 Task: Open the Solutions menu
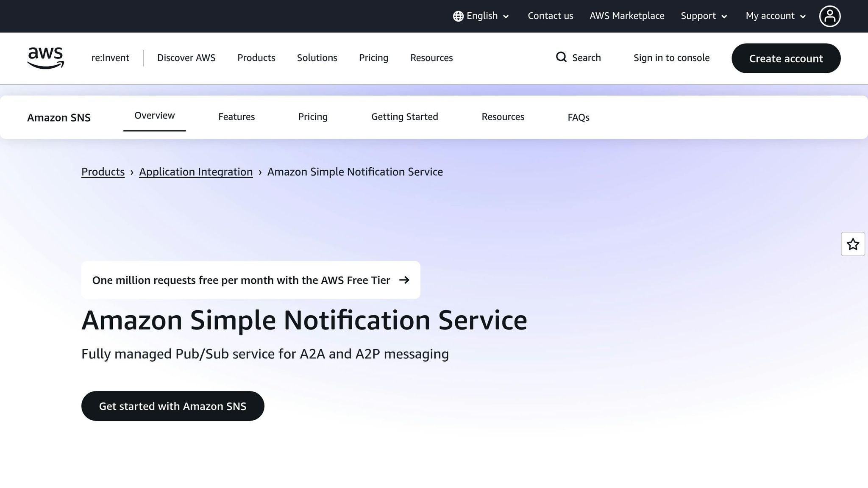(x=317, y=58)
